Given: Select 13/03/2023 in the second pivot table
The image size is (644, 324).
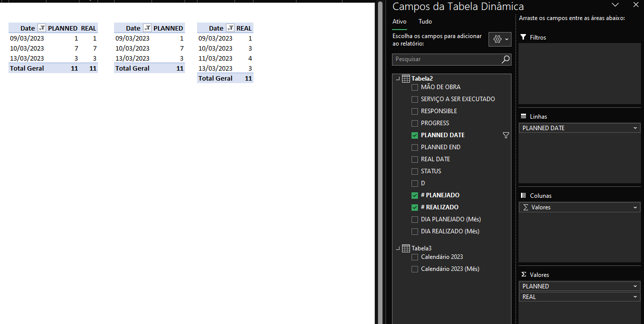Looking at the screenshot, I should click(132, 58).
